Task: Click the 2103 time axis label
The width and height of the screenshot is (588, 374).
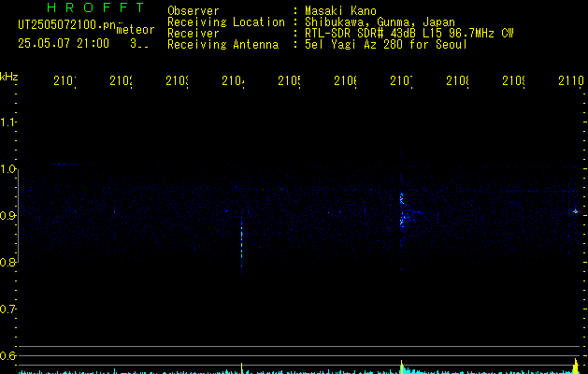Action: [x=178, y=80]
